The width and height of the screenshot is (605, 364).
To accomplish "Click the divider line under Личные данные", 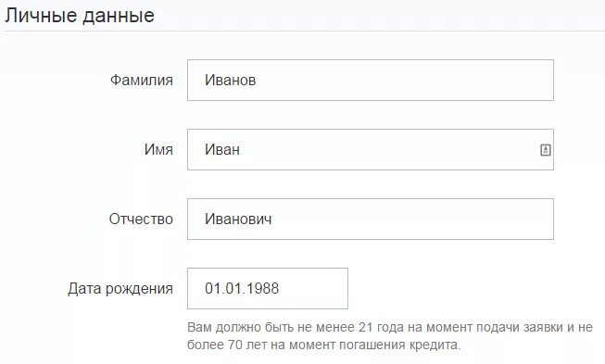I will [302, 31].
